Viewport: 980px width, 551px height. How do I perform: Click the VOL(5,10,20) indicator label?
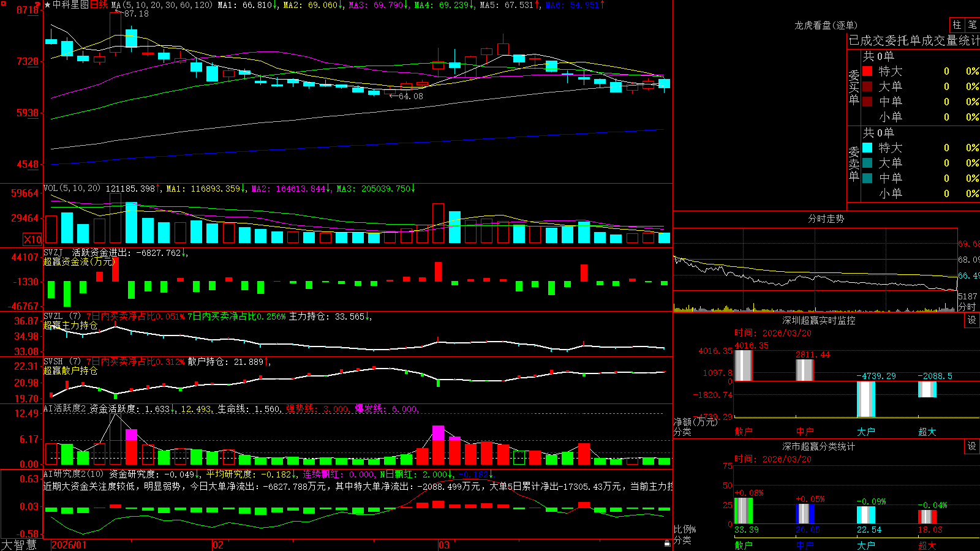[72, 189]
